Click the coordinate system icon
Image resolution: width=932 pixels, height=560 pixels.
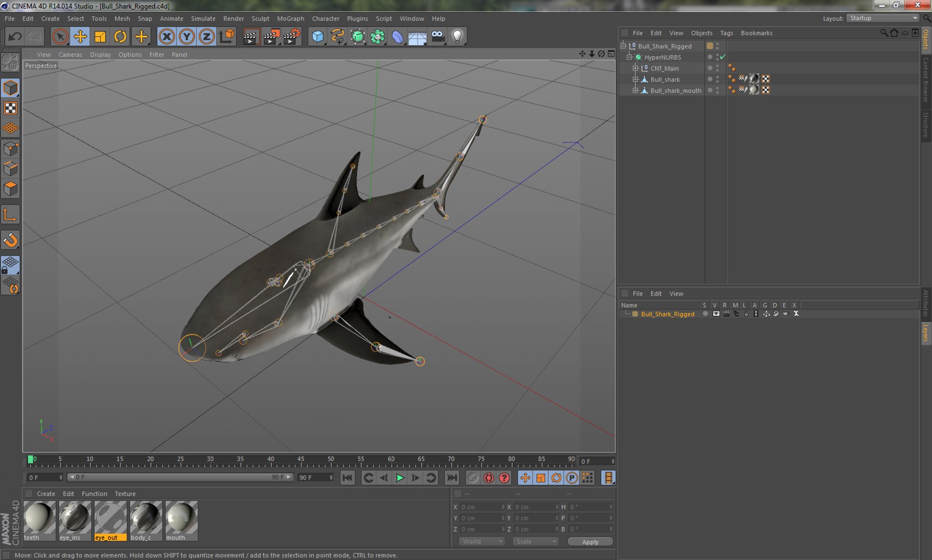coord(227,36)
